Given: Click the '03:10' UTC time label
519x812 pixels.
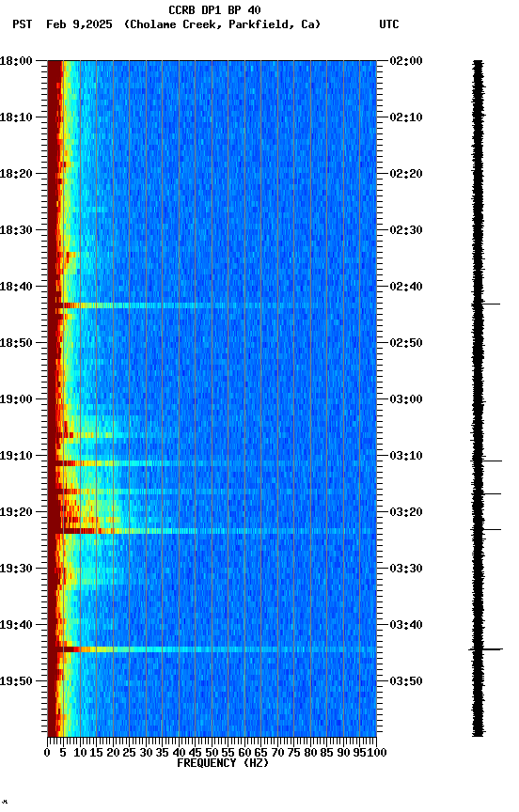Looking at the screenshot, I should 406,456.
